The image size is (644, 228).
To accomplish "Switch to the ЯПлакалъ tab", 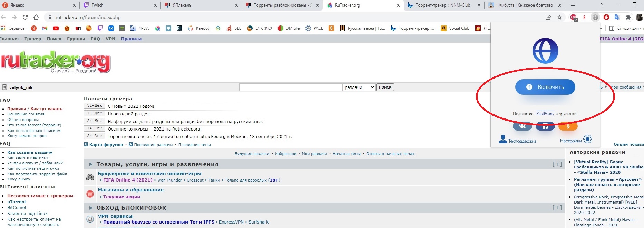I will [201, 5].
